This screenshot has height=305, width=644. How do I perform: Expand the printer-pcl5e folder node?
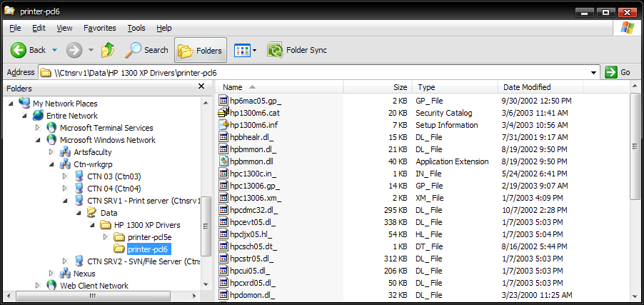(105, 237)
